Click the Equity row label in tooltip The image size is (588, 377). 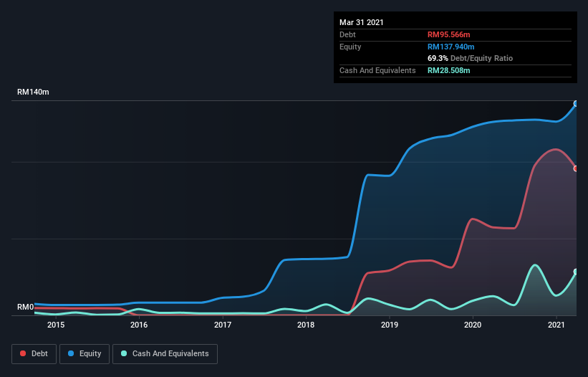click(350, 47)
